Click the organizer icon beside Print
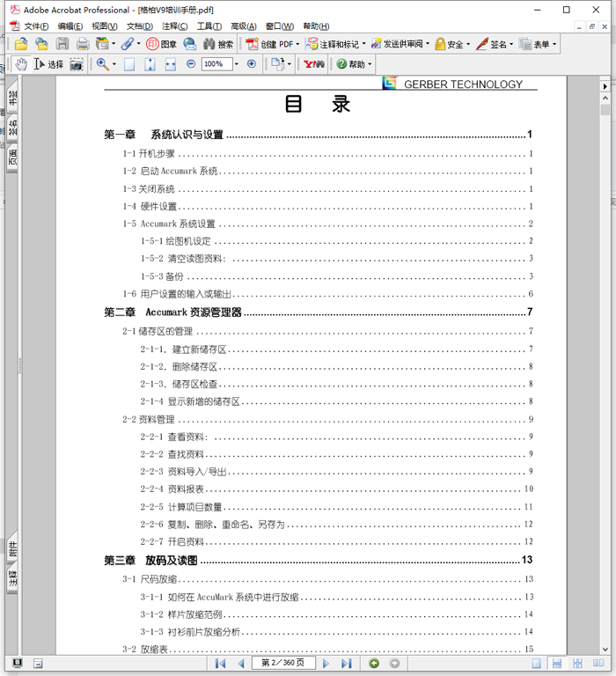Viewport: 616px width, 676px height. 102,43
